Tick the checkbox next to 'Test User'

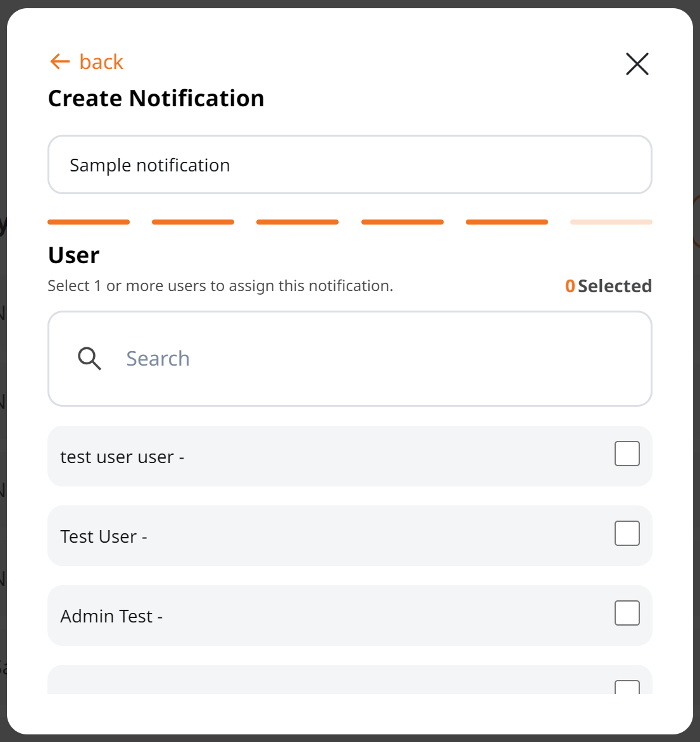click(627, 533)
